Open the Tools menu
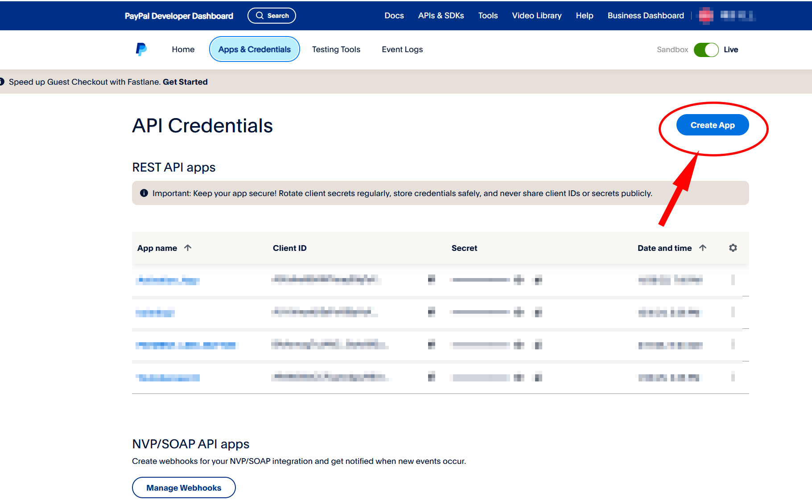 pyautogui.click(x=488, y=16)
